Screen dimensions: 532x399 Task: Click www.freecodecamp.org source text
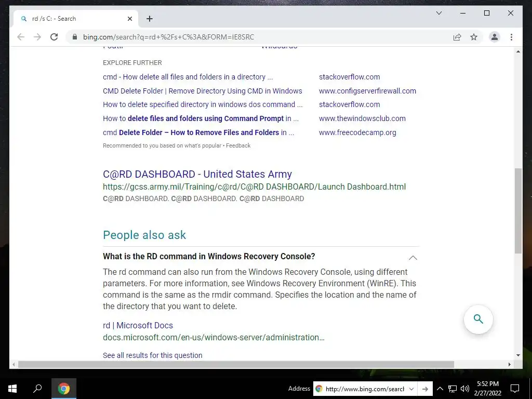357,132
